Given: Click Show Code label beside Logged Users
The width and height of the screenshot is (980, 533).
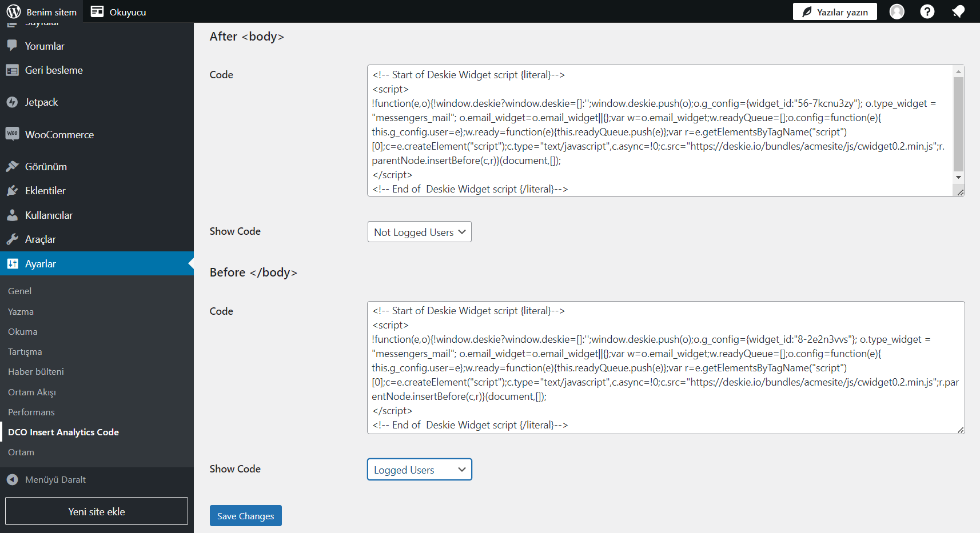Looking at the screenshot, I should click(x=235, y=469).
